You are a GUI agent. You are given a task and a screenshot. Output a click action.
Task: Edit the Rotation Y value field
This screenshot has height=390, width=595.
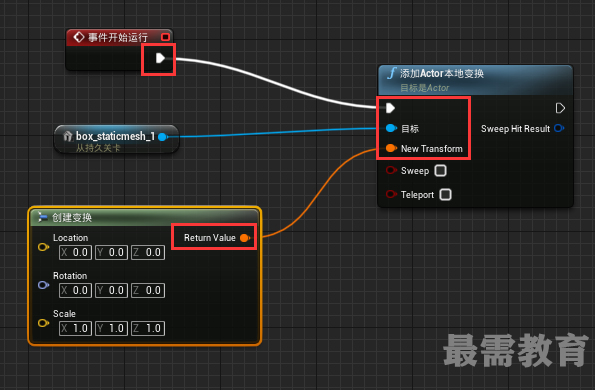pyautogui.click(x=112, y=291)
